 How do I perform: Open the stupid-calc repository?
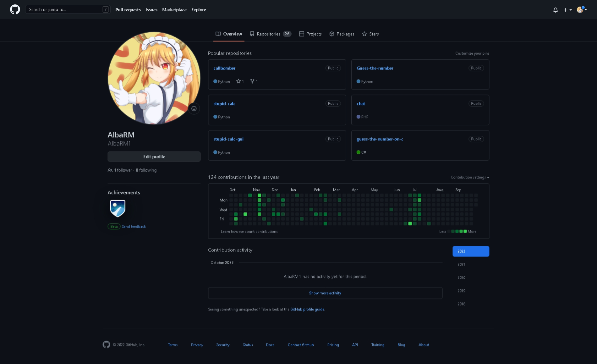224,104
